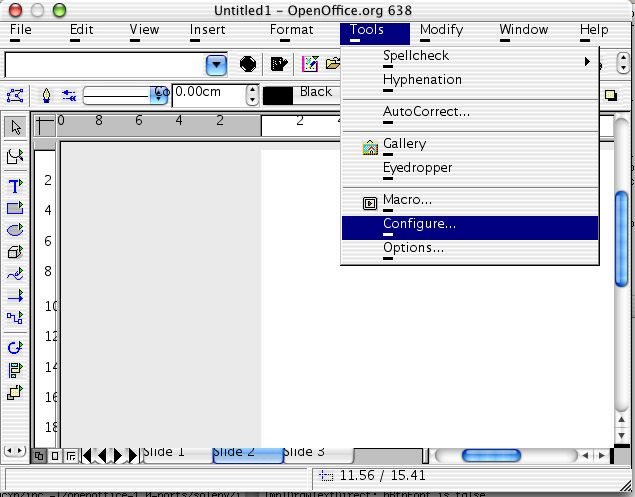Click the vertical scrollbar thumb
This screenshot has width=635, height=497.
click(x=621, y=239)
